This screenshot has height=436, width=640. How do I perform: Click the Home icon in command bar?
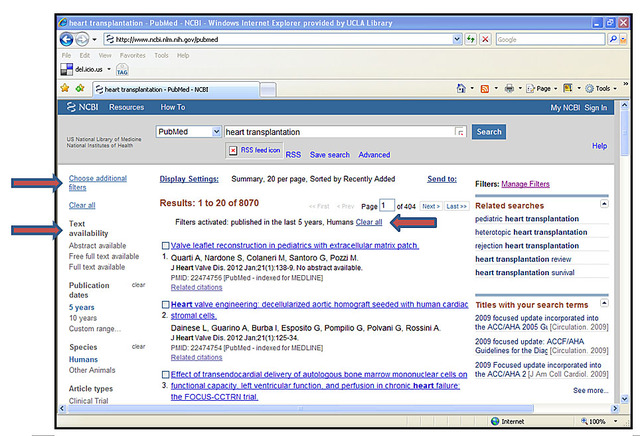coord(461,88)
